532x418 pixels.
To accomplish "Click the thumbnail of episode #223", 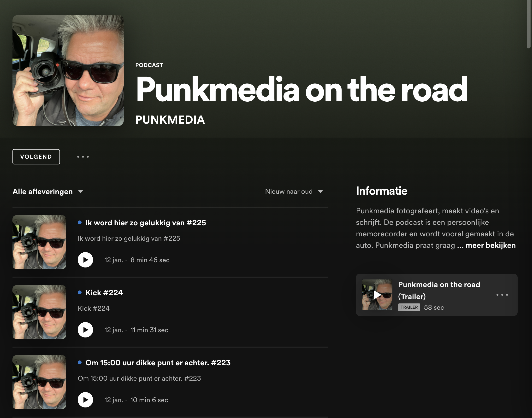I will click(39, 382).
